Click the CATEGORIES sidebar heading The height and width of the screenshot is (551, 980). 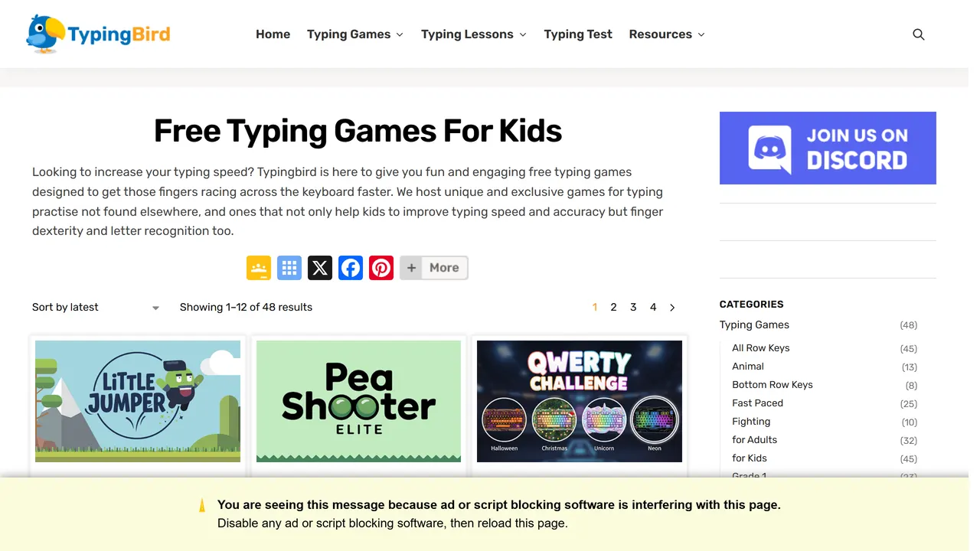[x=752, y=304]
